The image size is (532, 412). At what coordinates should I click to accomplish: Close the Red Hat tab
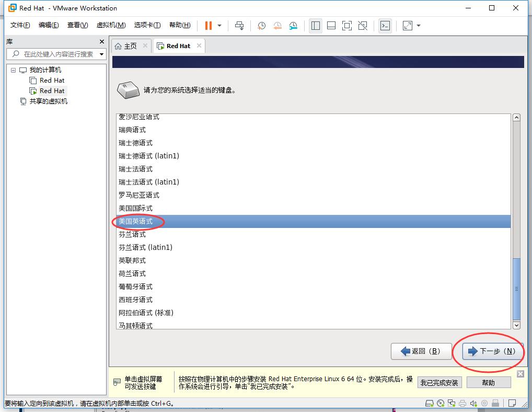(x=199, y=45)
